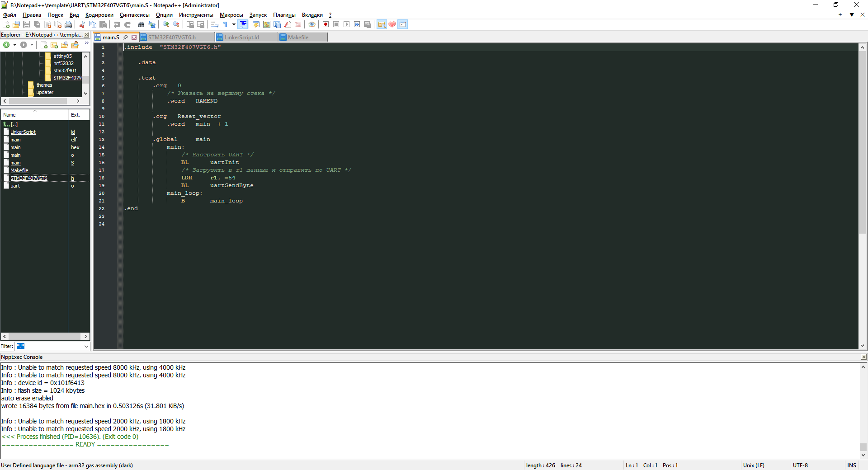Click the heart favorites toolbar icon

(392, 24)
